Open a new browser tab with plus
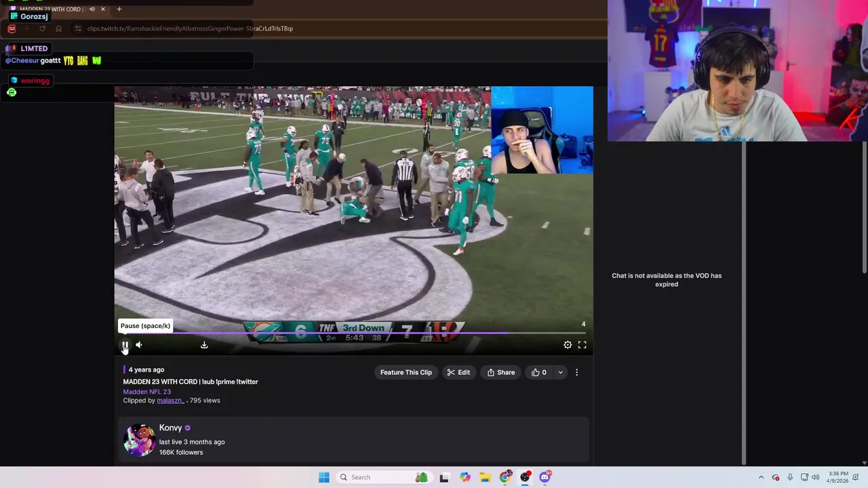 pyautogui.click(x=119, y=9)
